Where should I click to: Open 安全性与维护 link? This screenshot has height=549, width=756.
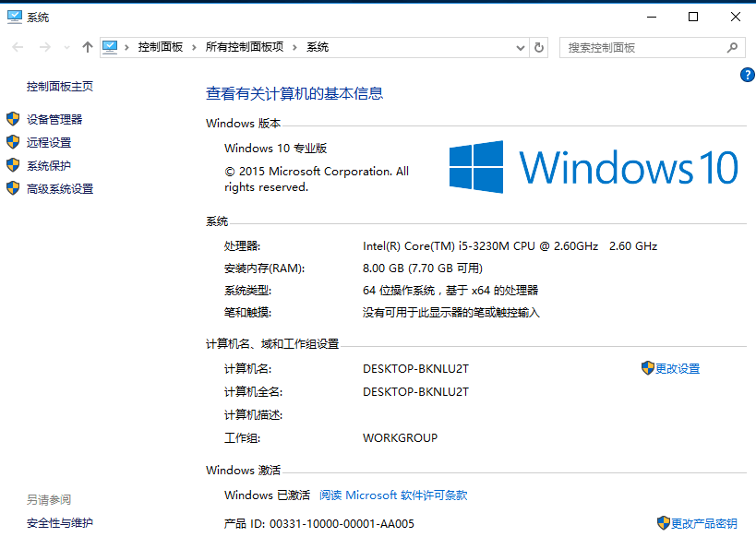point(60,523)
